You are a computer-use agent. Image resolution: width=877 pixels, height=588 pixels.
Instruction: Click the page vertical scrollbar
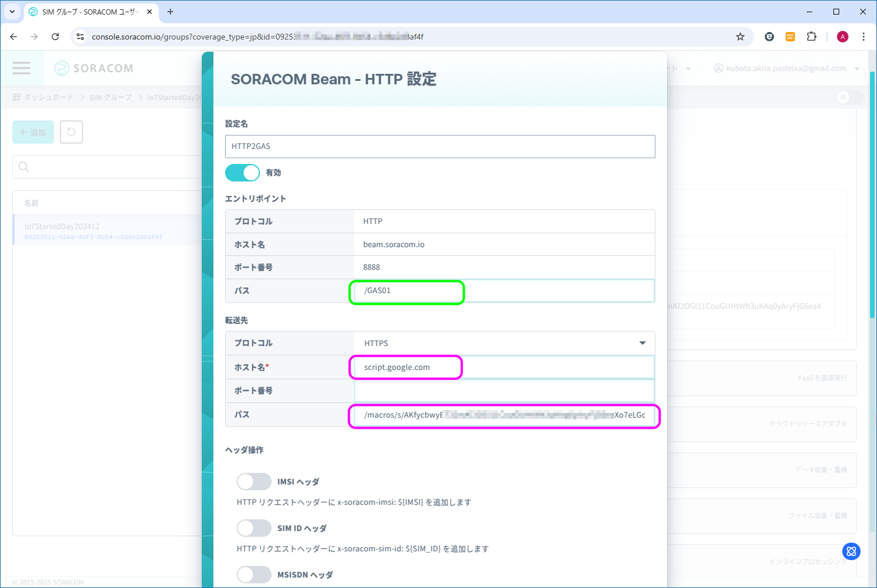[x=872, y=195]
